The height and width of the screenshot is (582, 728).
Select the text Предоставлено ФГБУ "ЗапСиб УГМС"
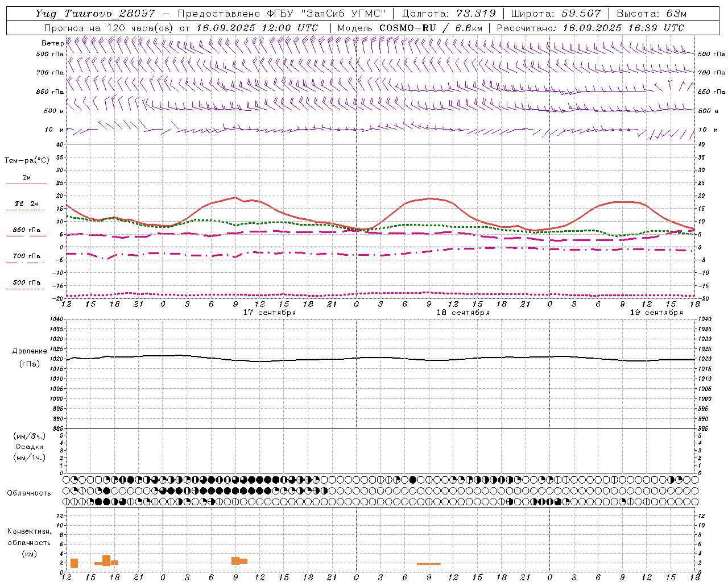(x=282, y=14)
